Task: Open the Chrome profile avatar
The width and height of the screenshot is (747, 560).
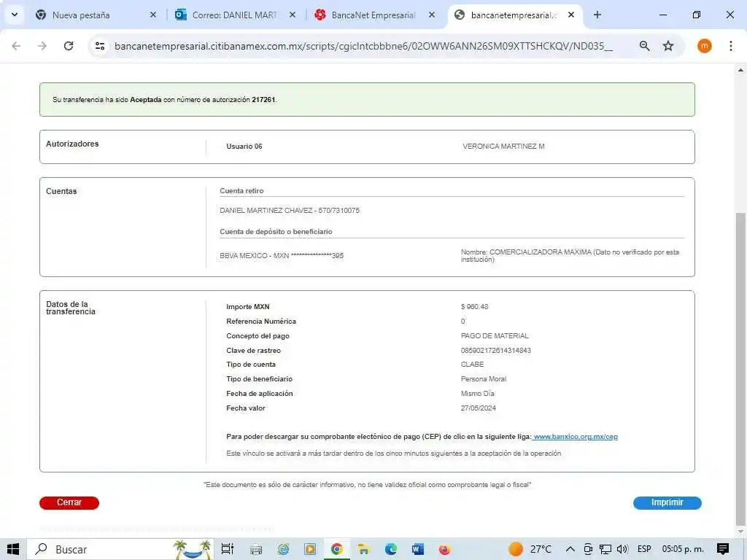Action: 704,46
